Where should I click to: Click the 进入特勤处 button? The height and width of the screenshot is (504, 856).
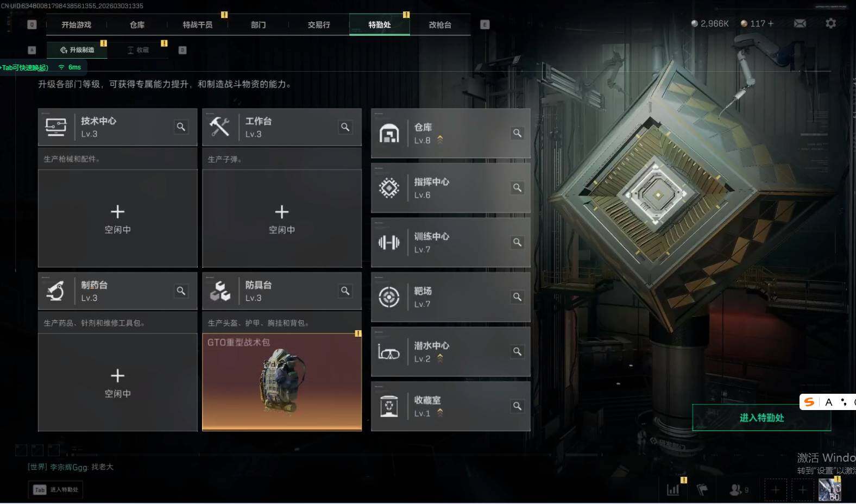[x=761, y=418]
